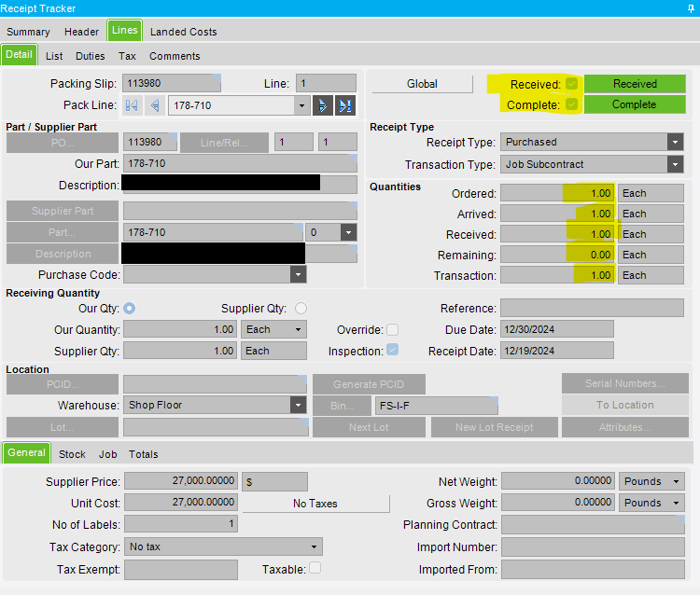Open the Landed Costs tab
Image resolution: width=700 pixels, height=595 pixels.
coord(184,32)
